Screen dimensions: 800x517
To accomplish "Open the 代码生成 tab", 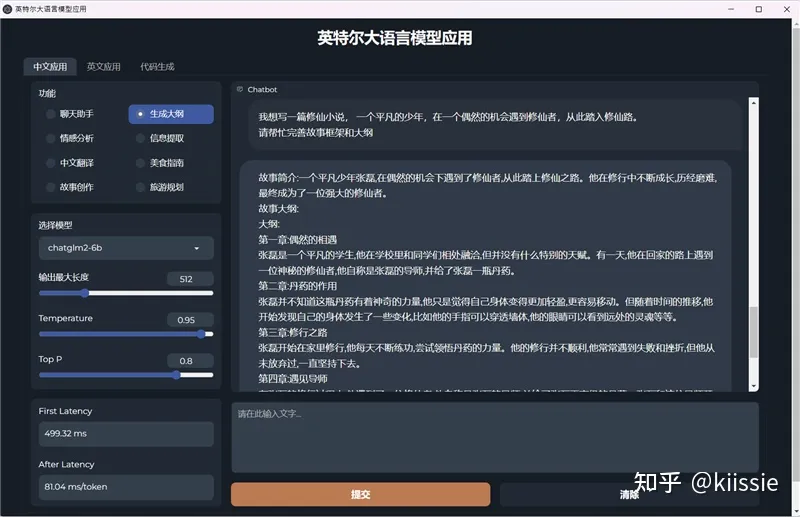I will [x=157, y=67].
